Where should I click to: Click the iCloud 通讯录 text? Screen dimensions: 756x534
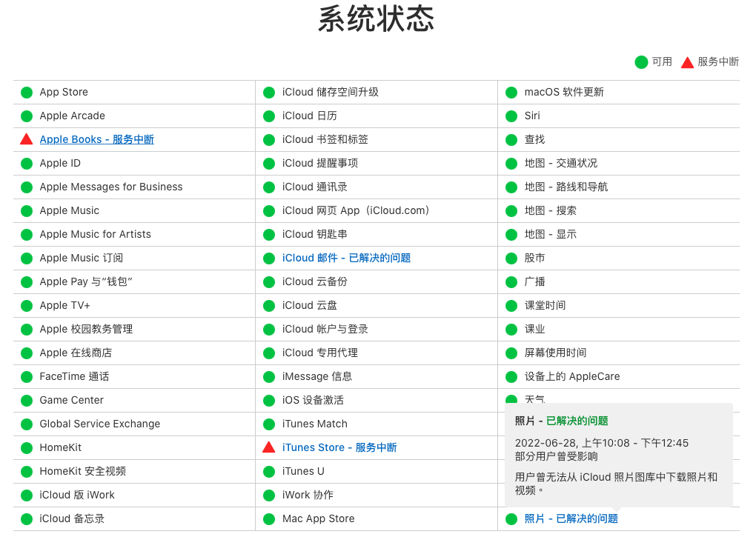pyautogui.click(x=315, y=187)
